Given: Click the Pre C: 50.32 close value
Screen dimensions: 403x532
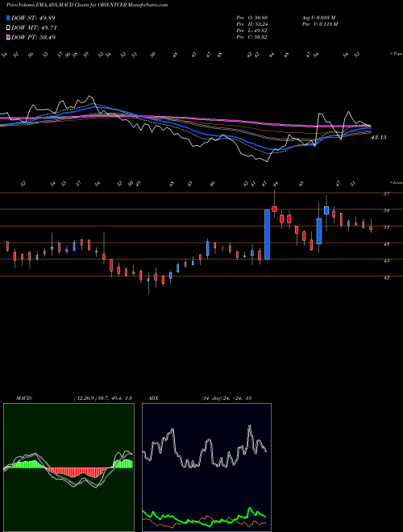Looking at the screenshot, I should coord(252,37).
